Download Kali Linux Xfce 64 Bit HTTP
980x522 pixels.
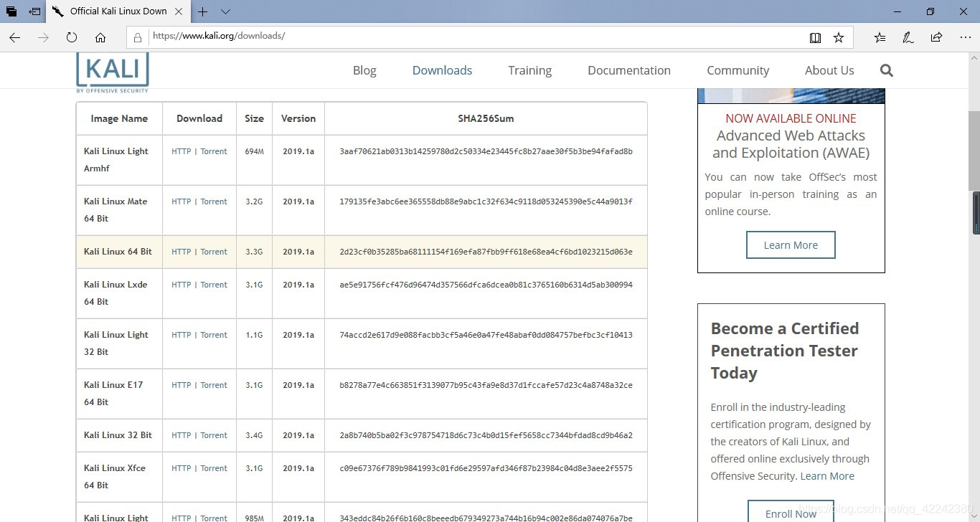click(x=181, y=468)
